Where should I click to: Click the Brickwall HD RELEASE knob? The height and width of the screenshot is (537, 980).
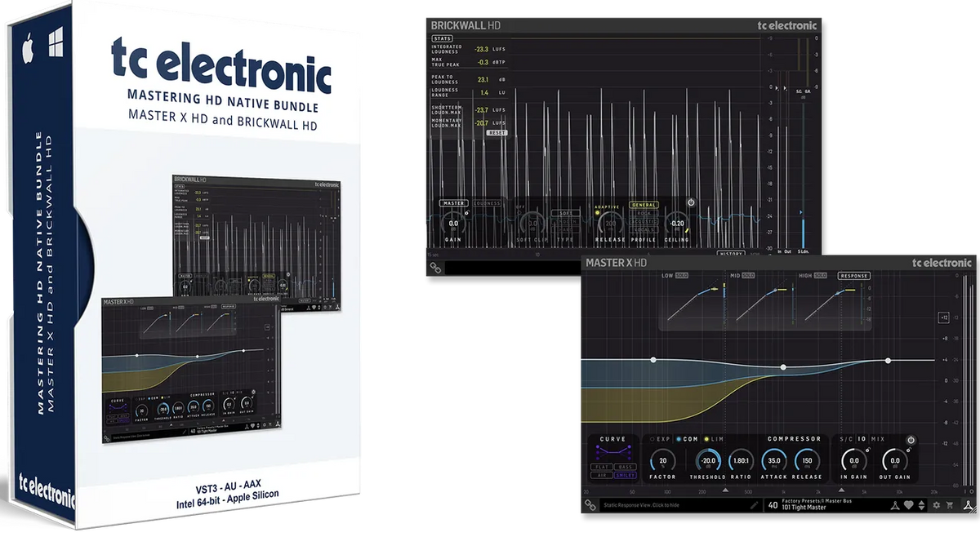(x=610, y=223)
